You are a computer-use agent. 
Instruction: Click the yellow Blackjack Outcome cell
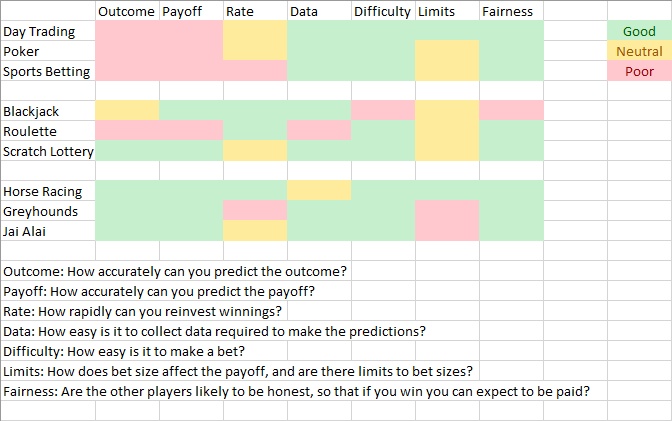tap(127, 111)
